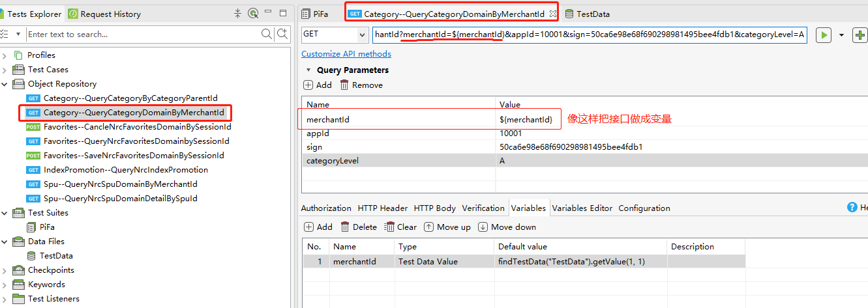The width and height of the screenshot is (868, 308).
Task: Select the categoryLevel parameter row
Action: tap(585, 161)
